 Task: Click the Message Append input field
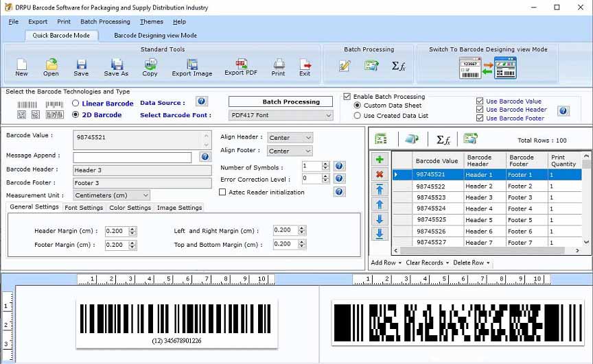tap(132, 158)
